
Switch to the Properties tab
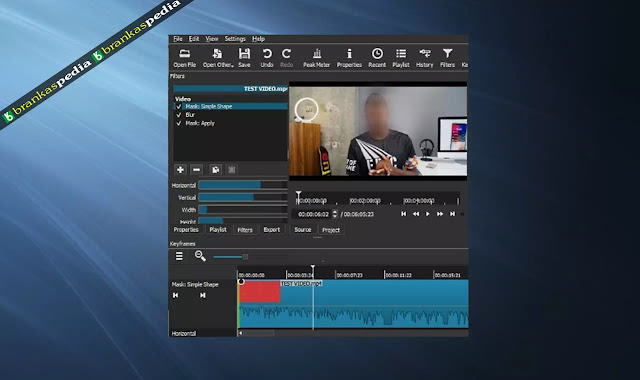click(186, 230)
